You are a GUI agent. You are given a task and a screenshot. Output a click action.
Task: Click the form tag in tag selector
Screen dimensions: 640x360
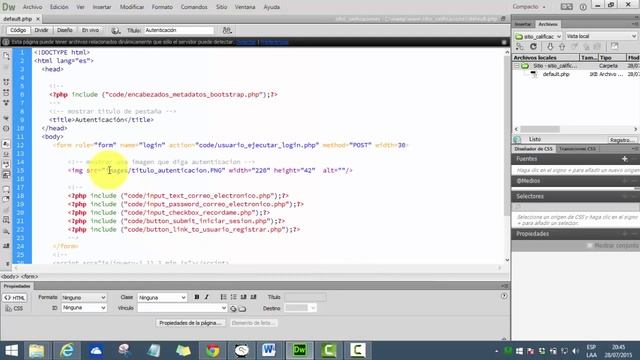coord(29,276)
